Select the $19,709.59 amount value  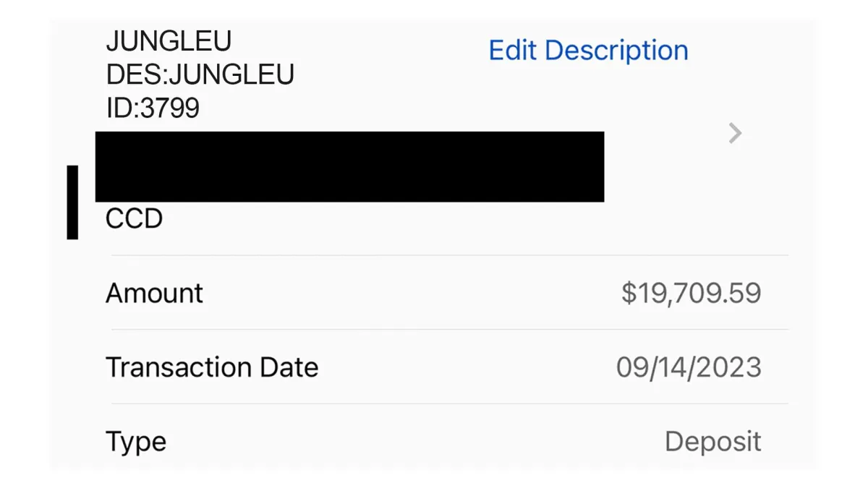click(x=691, y=293)
